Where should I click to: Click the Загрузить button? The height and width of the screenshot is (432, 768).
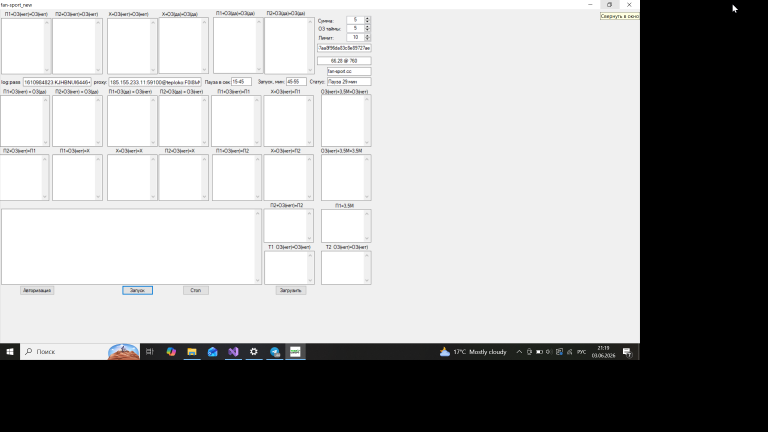(x=291, y=290)
